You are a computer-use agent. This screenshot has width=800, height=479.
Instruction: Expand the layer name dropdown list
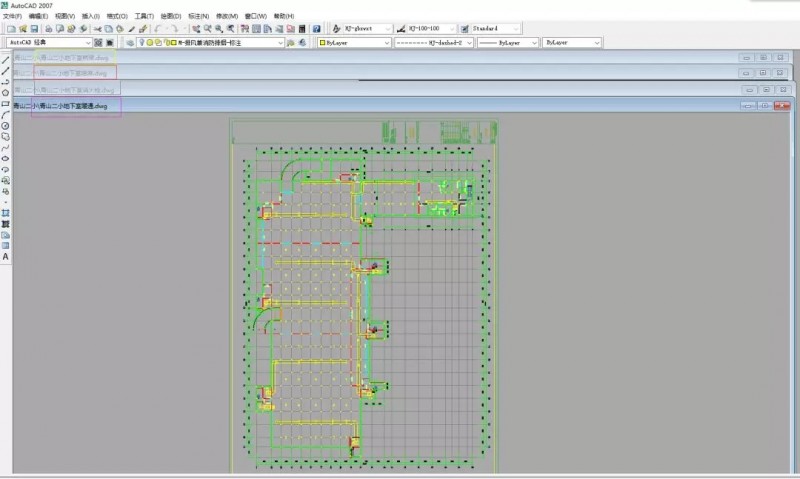point(279,43)
